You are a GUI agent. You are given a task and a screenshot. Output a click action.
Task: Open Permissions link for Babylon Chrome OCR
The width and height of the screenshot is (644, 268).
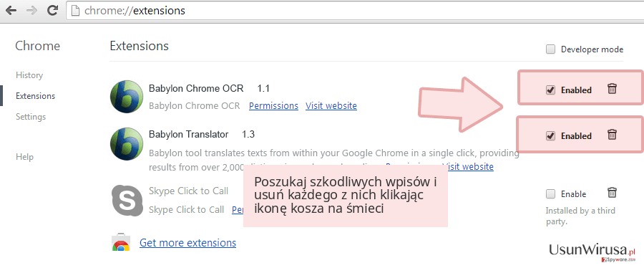click(273, 105)
